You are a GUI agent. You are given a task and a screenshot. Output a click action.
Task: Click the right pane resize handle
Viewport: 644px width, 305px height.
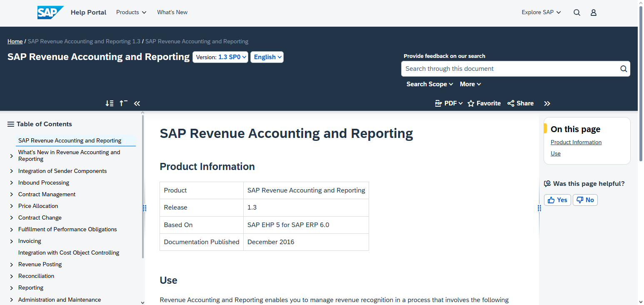point(539,208)
